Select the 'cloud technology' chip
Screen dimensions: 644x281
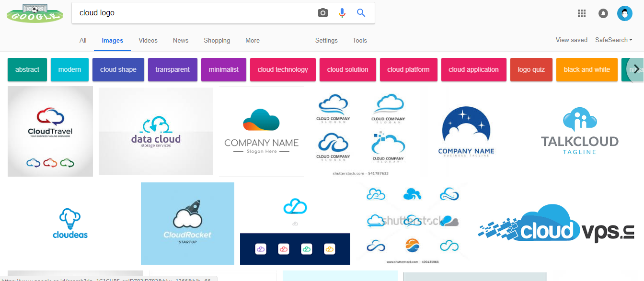pos(283,69)
